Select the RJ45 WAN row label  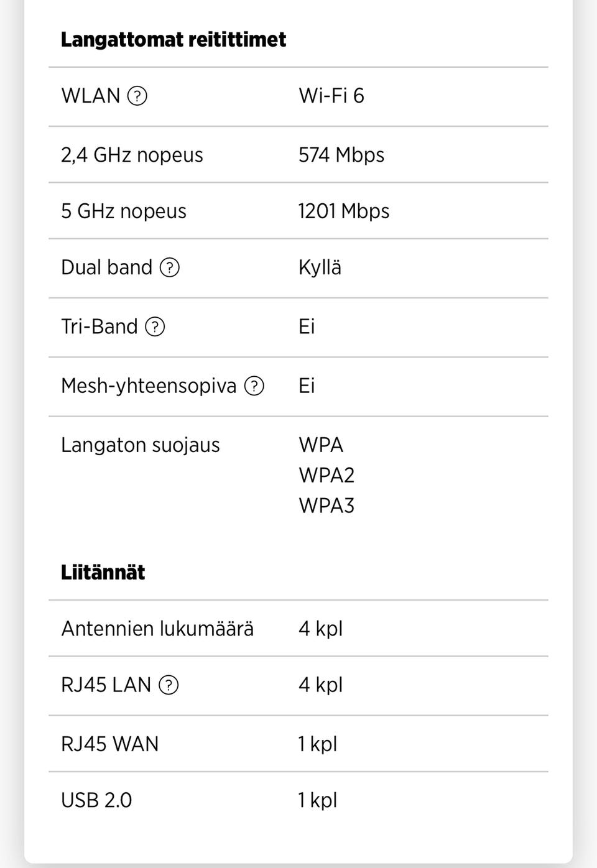click(109, 744)
